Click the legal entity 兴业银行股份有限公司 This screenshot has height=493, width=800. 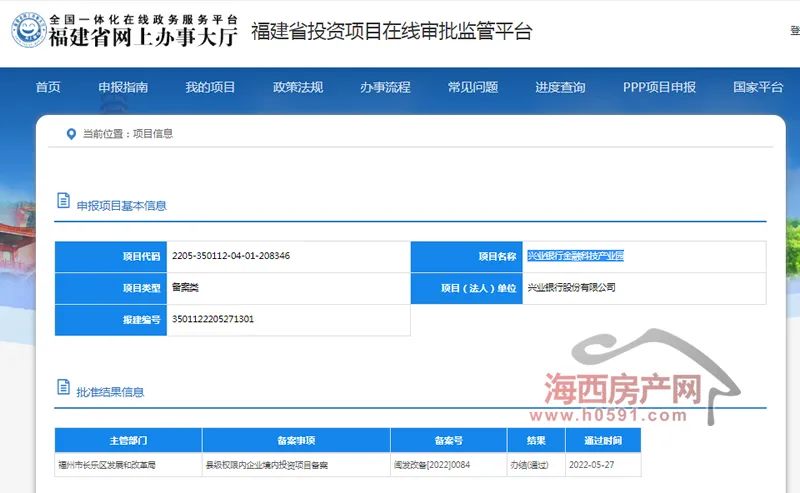click(x=571, y=287)
